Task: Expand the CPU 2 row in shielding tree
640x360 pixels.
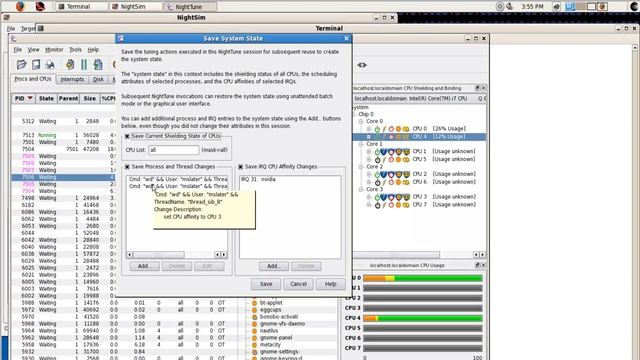Action: click(369, 174)
